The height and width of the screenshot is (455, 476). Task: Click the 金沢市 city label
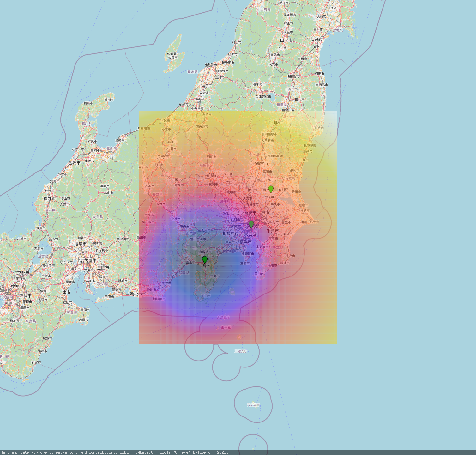click(x=75, y=163)
